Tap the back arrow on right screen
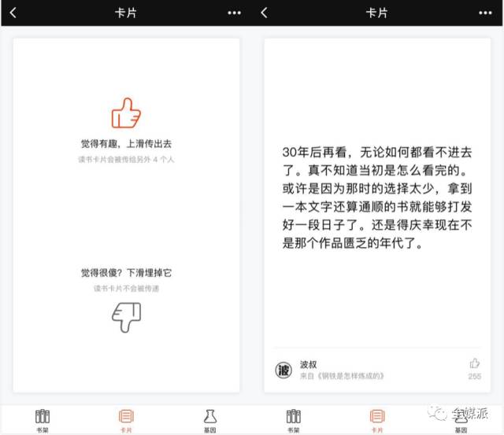Viewport: 504px width, 435px height. click(264, 13)
